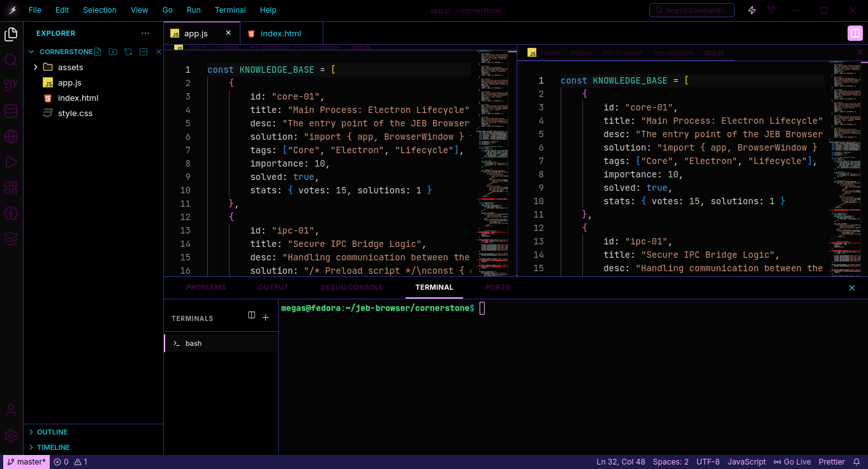
Task: Open the Extensions view
Action: (x=11, y=188)
